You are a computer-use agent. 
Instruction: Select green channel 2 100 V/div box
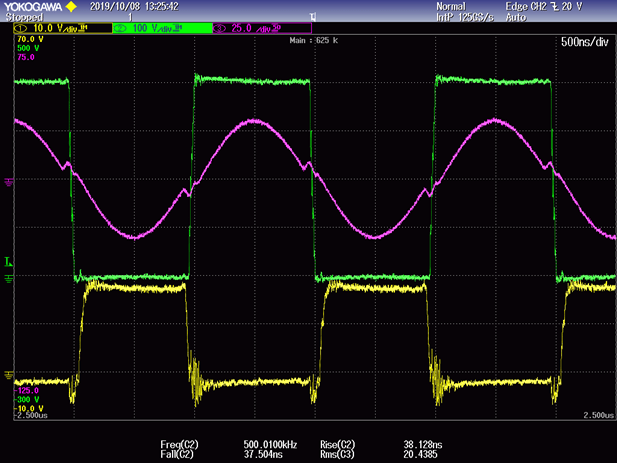[x=162, y=28]
